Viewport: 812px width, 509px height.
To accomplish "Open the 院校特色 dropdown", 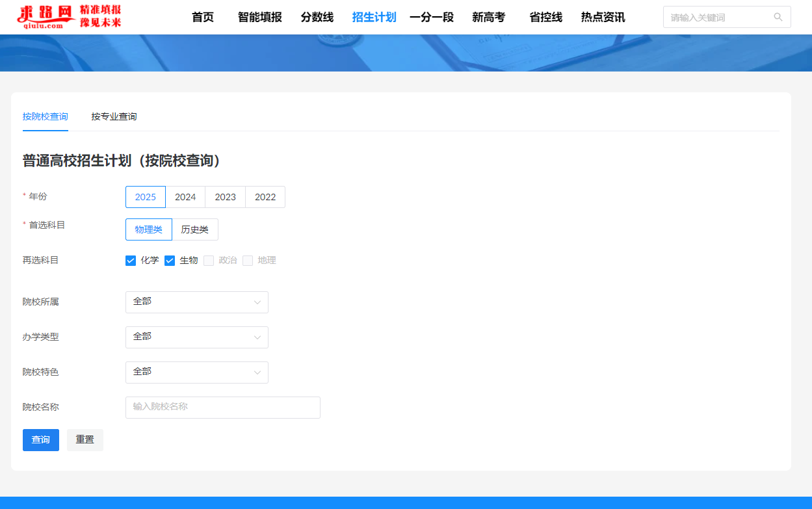I will 196,372.
